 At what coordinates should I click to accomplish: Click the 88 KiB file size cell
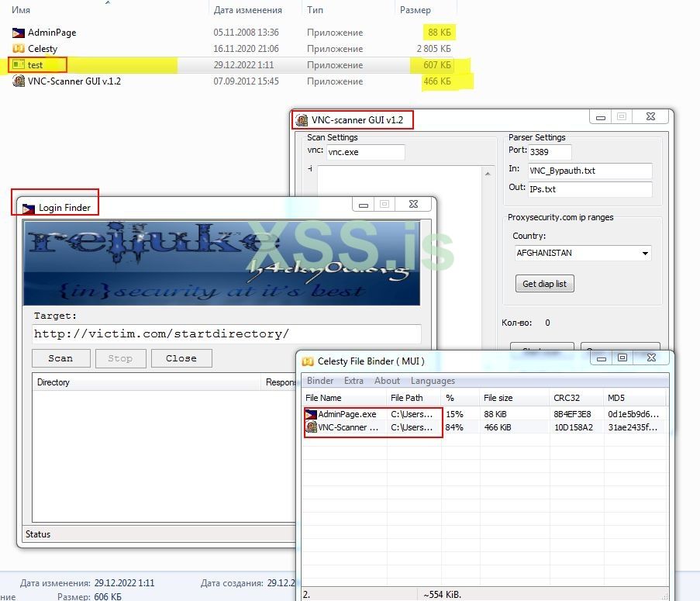coord(495,414)
